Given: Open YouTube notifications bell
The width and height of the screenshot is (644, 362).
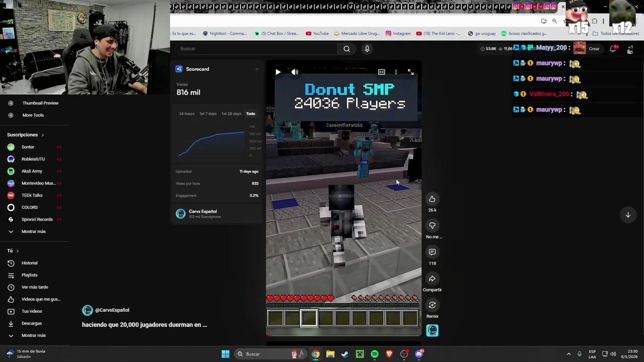Looking at the screenshot, I should click(x=613, y=49).
